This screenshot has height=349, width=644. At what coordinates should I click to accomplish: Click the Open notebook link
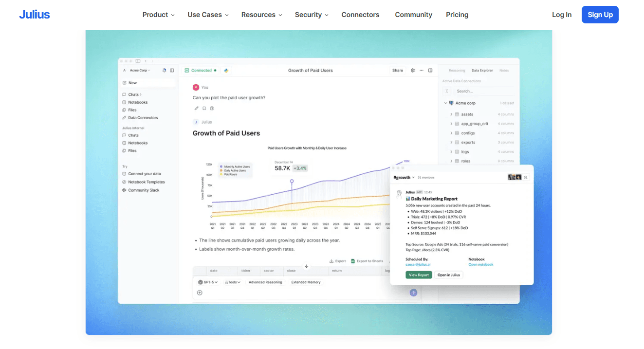point(481,265)
